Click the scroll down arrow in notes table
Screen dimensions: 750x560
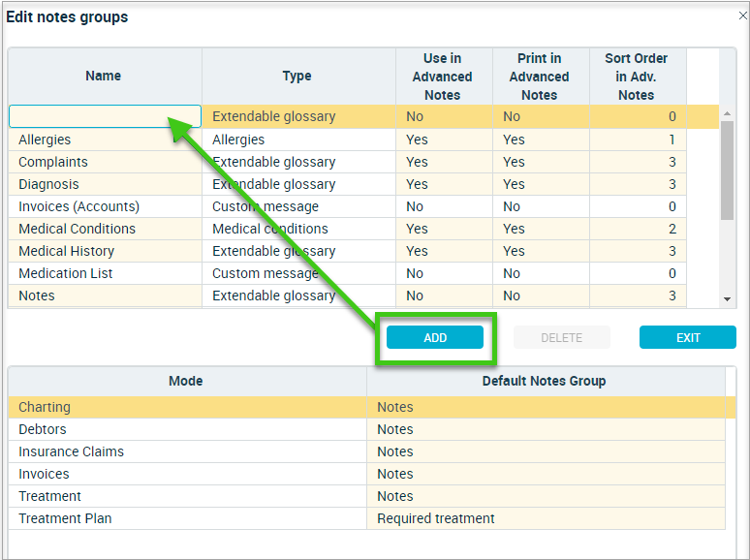[727, 299]
